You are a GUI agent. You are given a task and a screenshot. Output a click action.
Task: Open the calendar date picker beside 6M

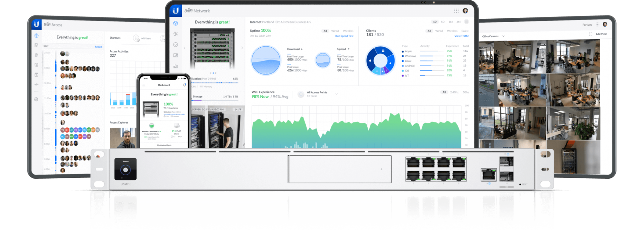pyautogui.click(x=466, y=22)
